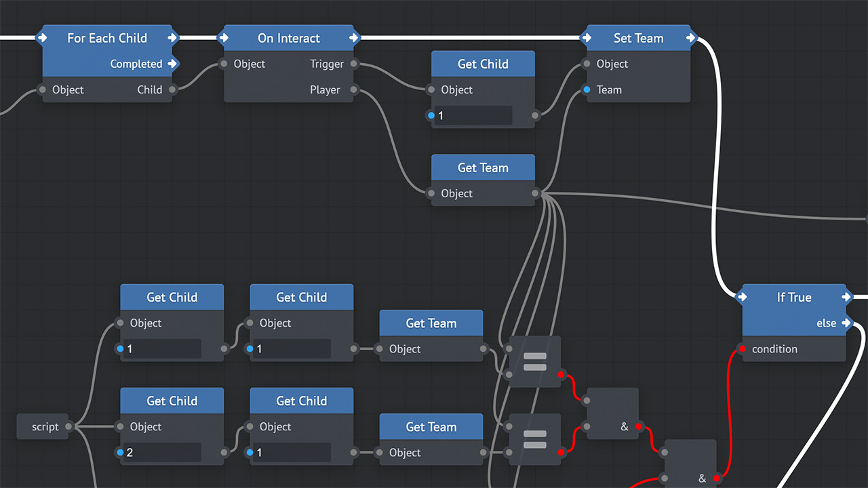This screenshot has height=488, width=868.
Task: Click the exec output arrow on For Each Child
Action: [172, 38]
